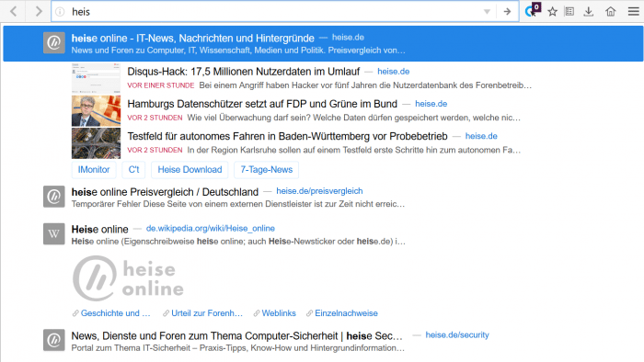Click the large heise online logo image
This screenshot has height=362, width=644.
(128, 278)
